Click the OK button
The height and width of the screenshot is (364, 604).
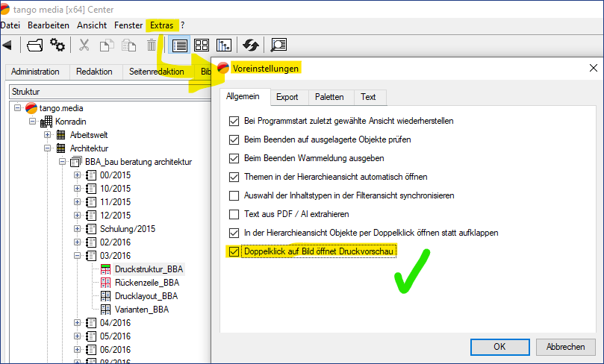(x=499, y=347)
